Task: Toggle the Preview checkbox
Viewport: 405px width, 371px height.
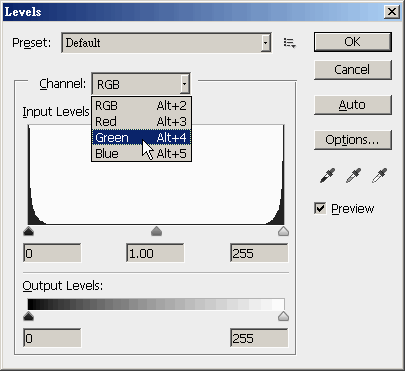Action: pyautogui.click(x=320, y=209)
